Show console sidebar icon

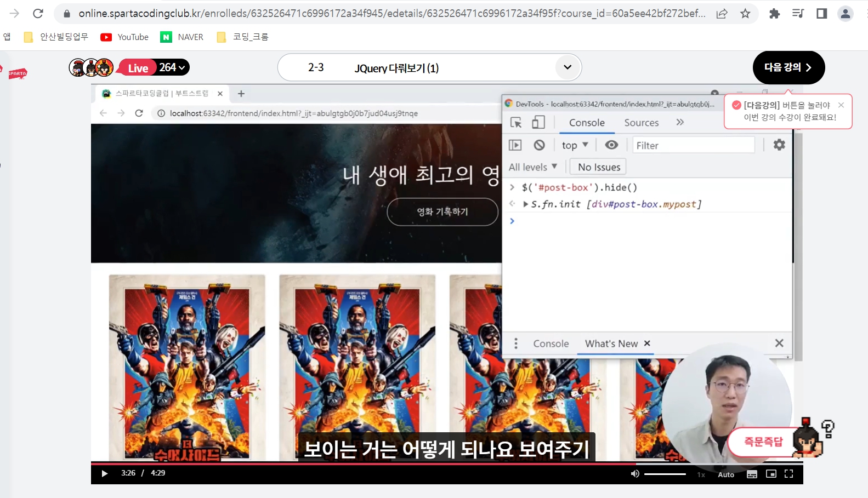click(515, 145)
